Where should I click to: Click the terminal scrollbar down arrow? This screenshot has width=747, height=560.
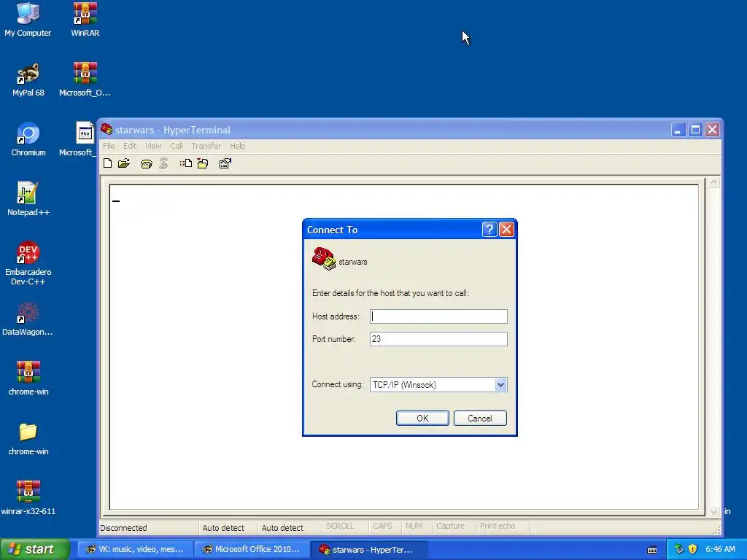tap(713, 512)
